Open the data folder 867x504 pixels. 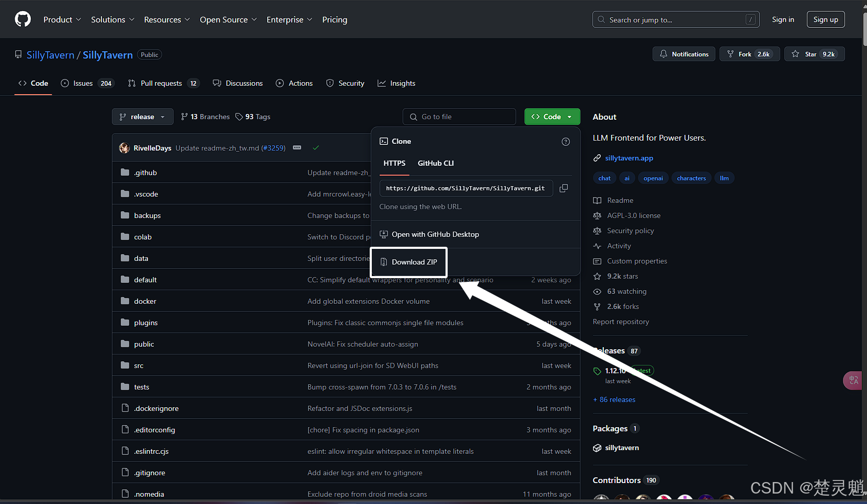[x=141, y=258]
